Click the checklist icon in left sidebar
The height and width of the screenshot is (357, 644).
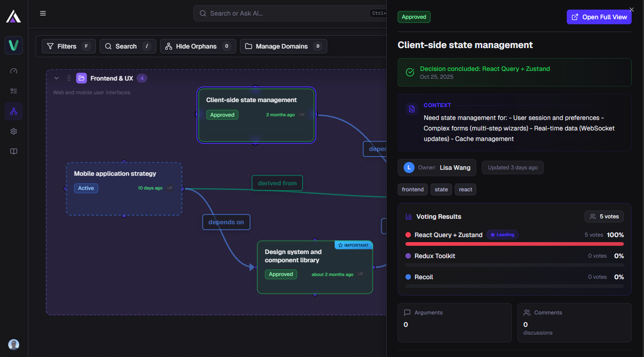13,91
